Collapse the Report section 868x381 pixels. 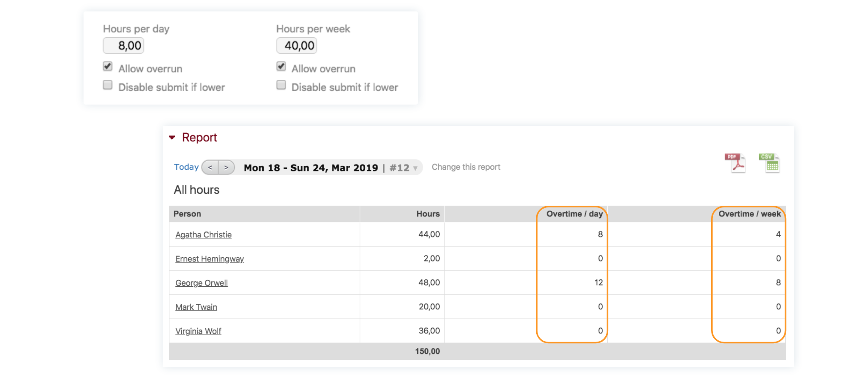pos(172,138)
